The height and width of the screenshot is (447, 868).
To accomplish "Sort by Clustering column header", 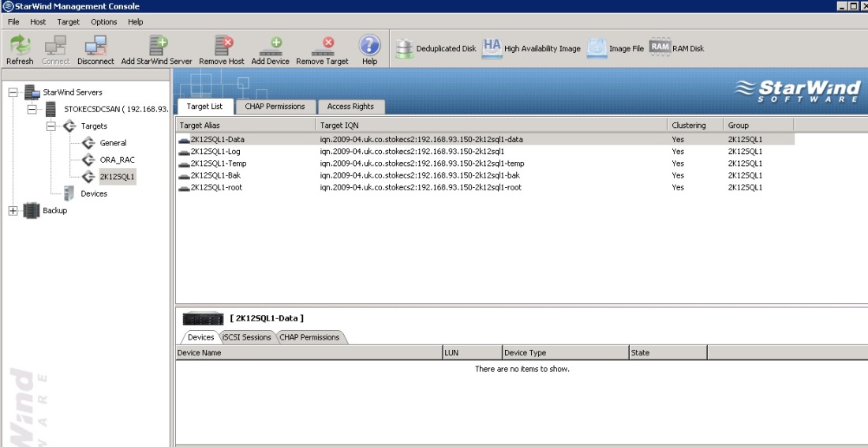I will click(695, 126).
